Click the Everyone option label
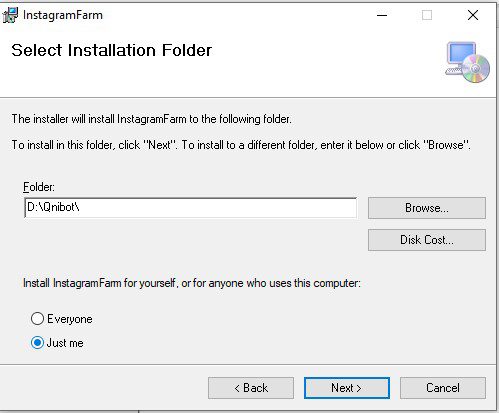The height and width of the screenshot is (413, 499). coord(70,319)
